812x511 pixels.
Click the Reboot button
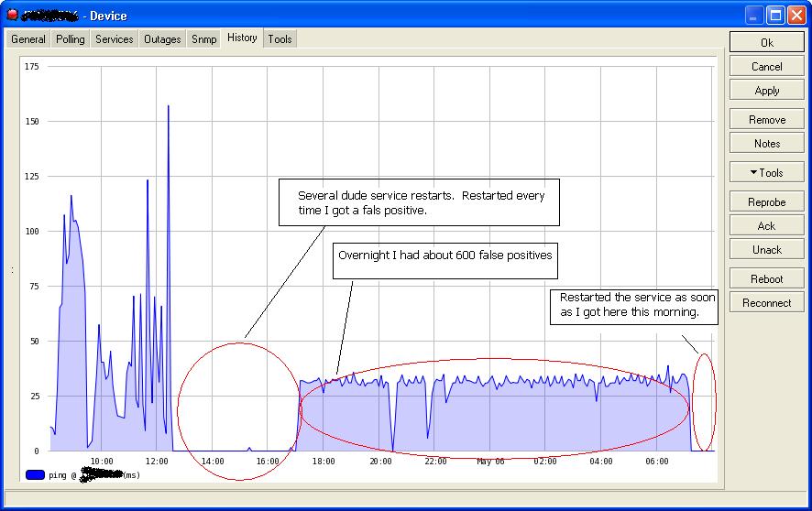[767, 278]
